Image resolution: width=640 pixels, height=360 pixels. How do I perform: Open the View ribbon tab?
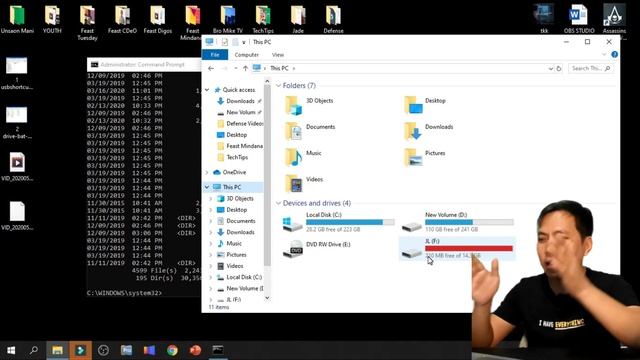tap(278, 55)
